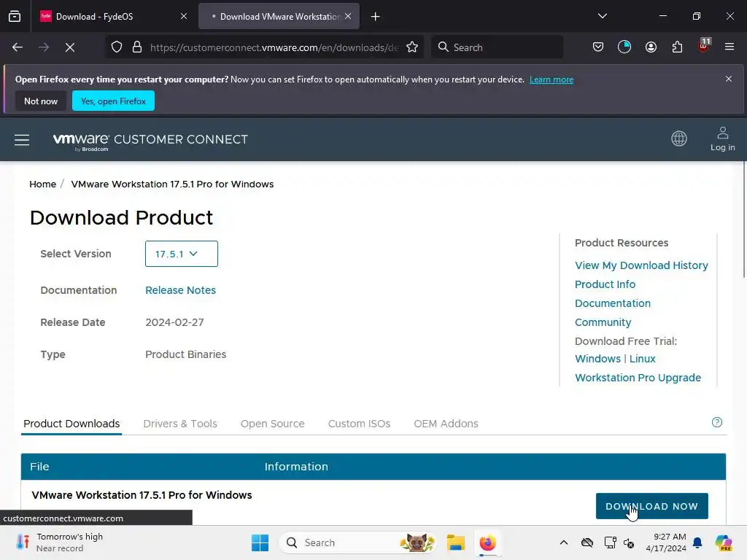The width and height of the screenshot is (747, 560).
Task: Open the Workstation Pro Upgrade link
Action: tap(638, 378)
